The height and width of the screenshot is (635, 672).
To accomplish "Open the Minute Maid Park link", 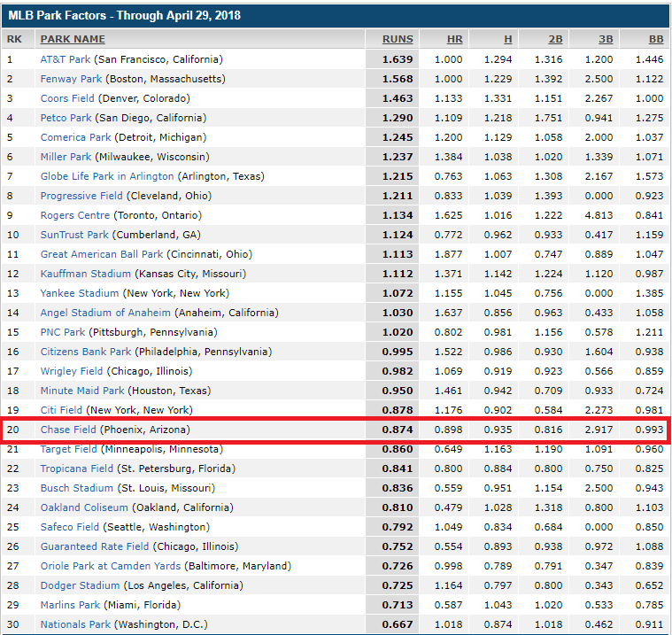I will click(82, 391).
